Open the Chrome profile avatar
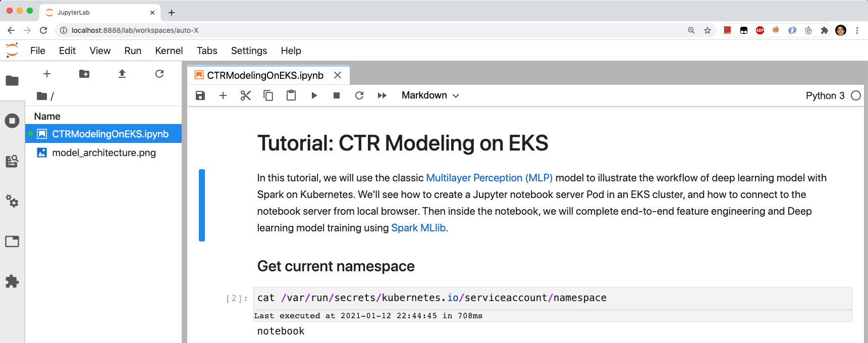The image size is (868, 343). 841,30
